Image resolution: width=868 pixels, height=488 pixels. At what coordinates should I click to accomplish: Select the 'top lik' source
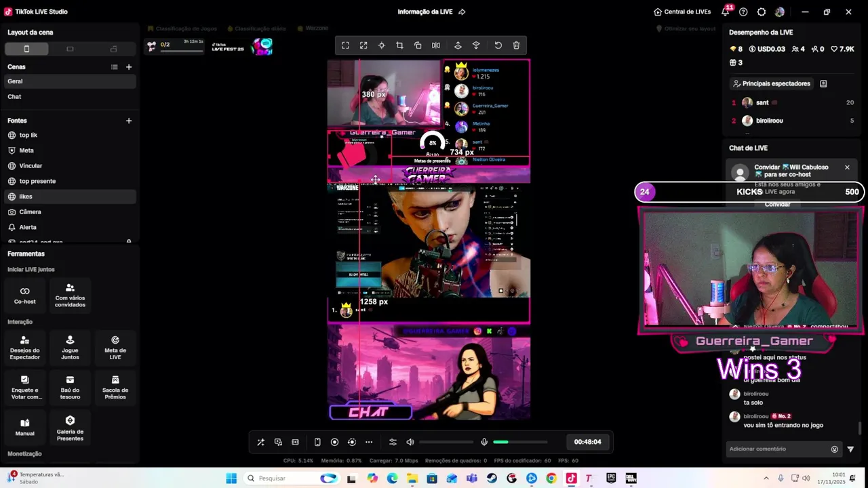(x=70, y=136)
